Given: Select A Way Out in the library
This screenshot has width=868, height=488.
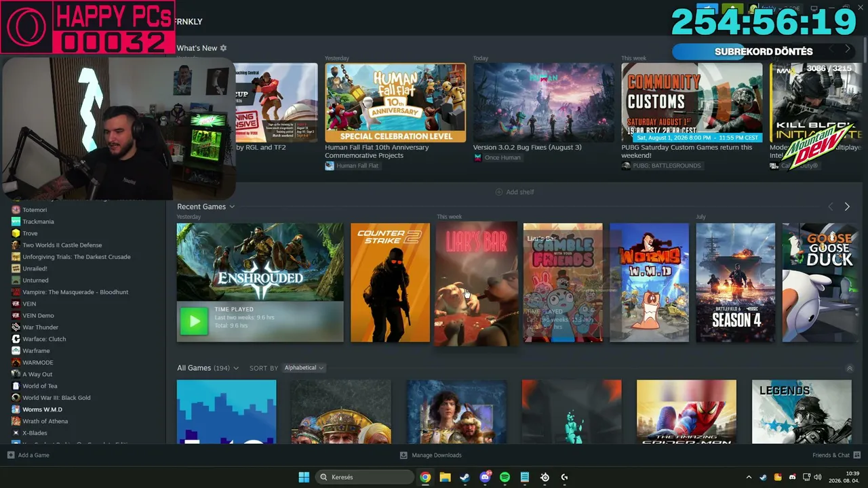Looking at the screenshot, I should [37, 374].
